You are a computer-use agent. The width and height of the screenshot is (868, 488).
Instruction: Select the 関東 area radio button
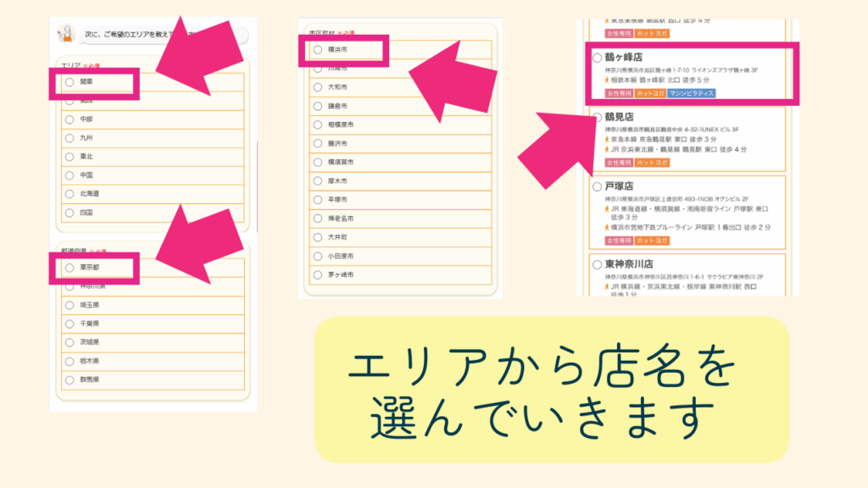(70, 82)
